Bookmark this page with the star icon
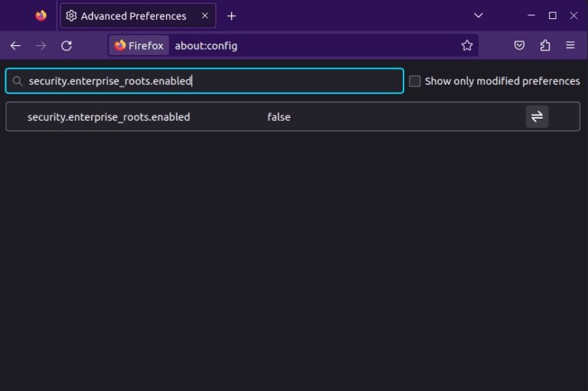The height and width of the screenshot is (391, 588). pos(467,46)
